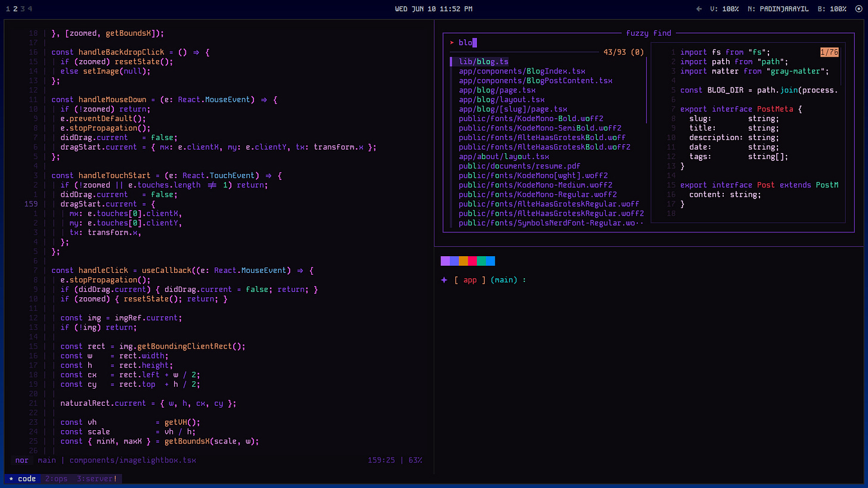Click the '159:25' cursor position in statusline
868x488 pixels.
pos(382,461)
